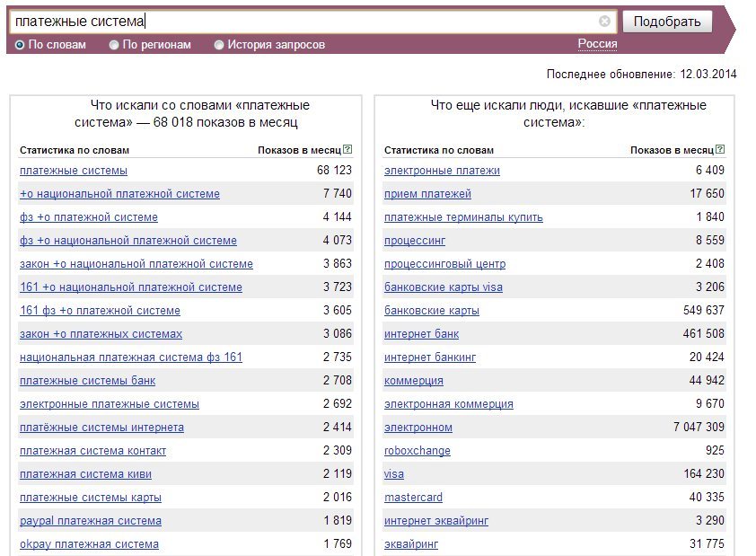
Task: Open 'коммерция' related query
Action: click(x=414, y=381)
